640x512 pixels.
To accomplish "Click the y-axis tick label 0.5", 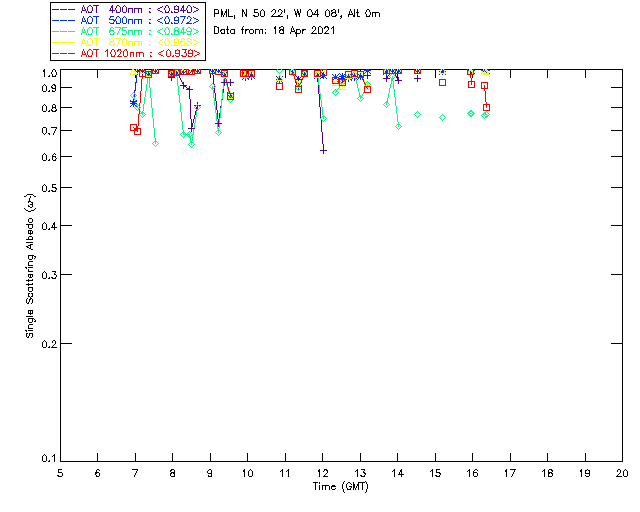I will coord(49,188).
